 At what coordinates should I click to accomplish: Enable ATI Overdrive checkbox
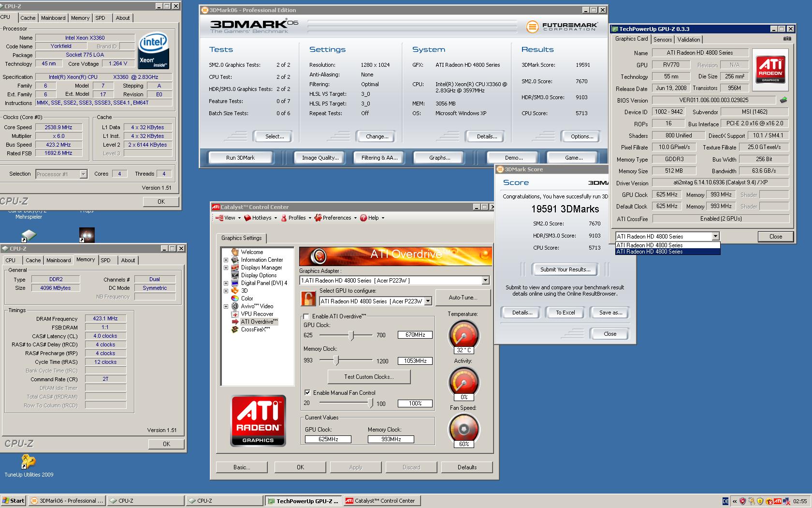click(x=306, y=316)
